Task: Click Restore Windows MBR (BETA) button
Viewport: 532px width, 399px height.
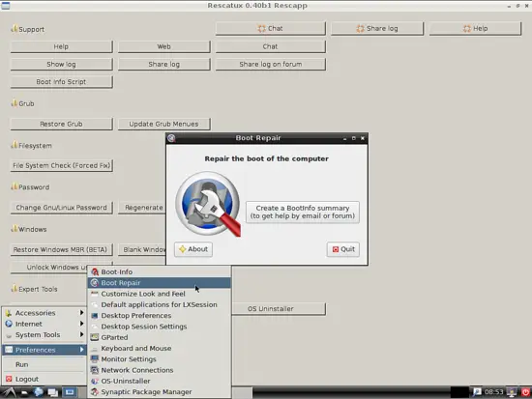Action: pos(61,250)
